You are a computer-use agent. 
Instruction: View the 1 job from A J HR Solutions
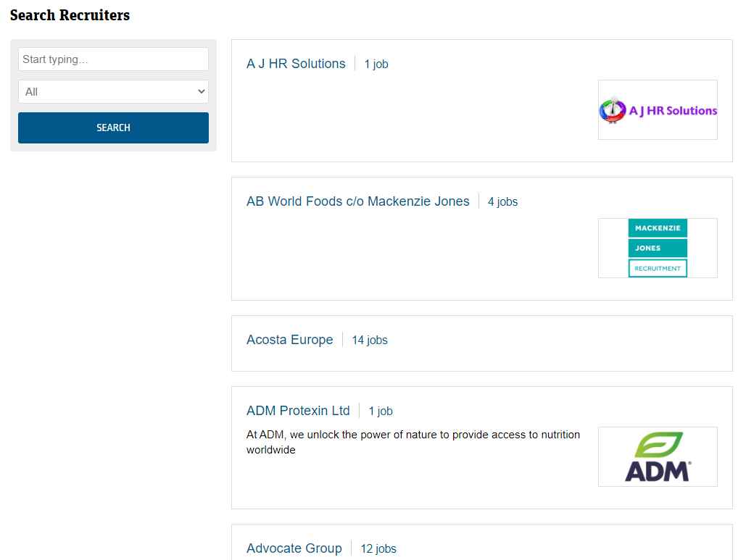click(x=376, y=64)
